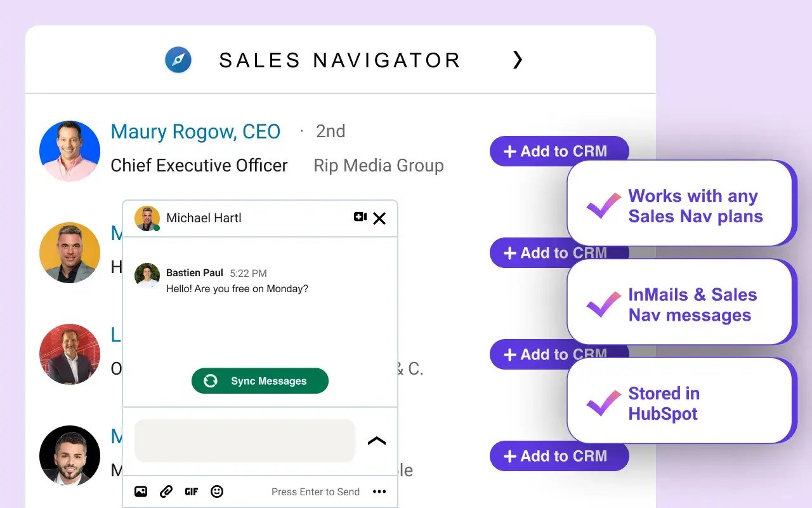Click the Press Enter to Send hint text
The height and width of the screenshot is (508, 812).
315,491
